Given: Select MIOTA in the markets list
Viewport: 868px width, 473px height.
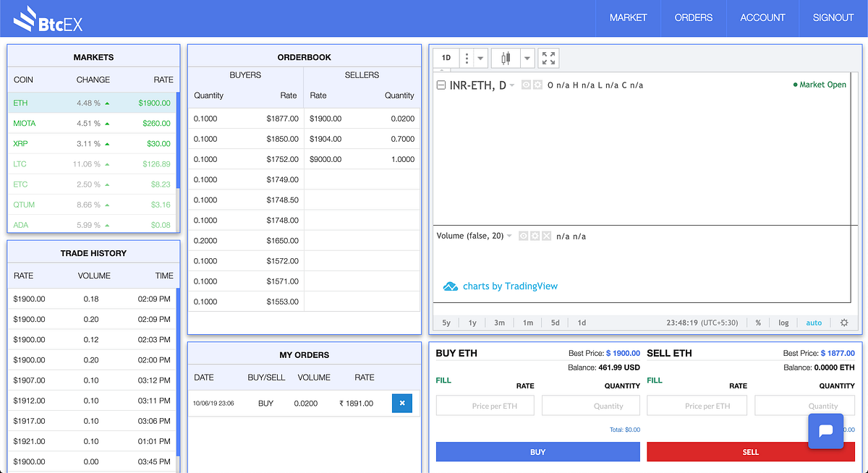Looking at the screenshot, I should click(92, 123).
